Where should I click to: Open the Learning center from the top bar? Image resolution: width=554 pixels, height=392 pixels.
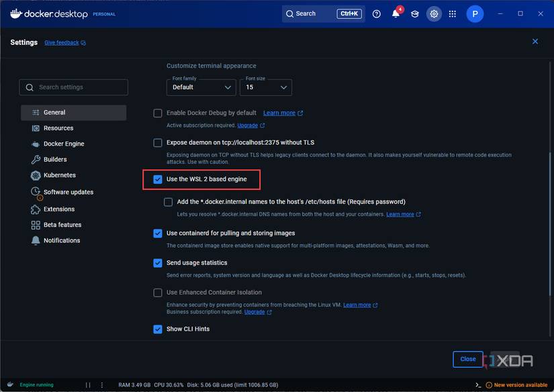tap(414, 13)
